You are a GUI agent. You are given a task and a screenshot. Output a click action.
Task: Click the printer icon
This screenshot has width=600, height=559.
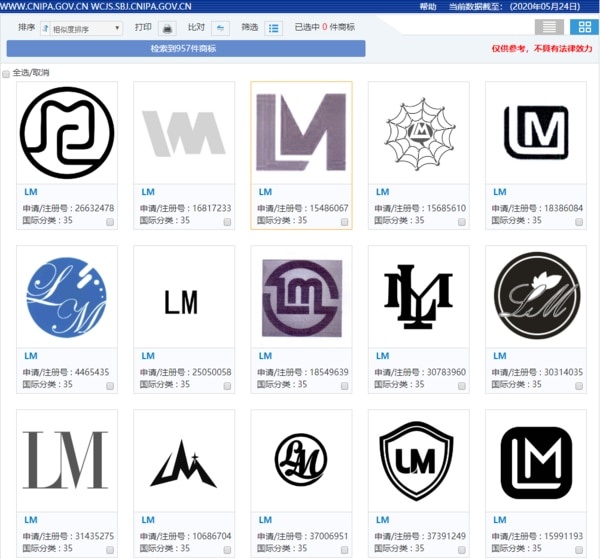167,28
